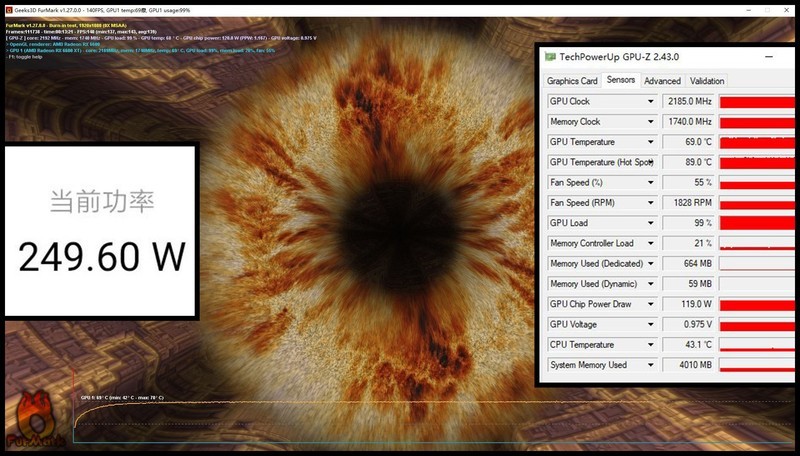The image size is (800, 456).
Task: Expand the System Memory Used dropdown
Action: click(651, 365)
